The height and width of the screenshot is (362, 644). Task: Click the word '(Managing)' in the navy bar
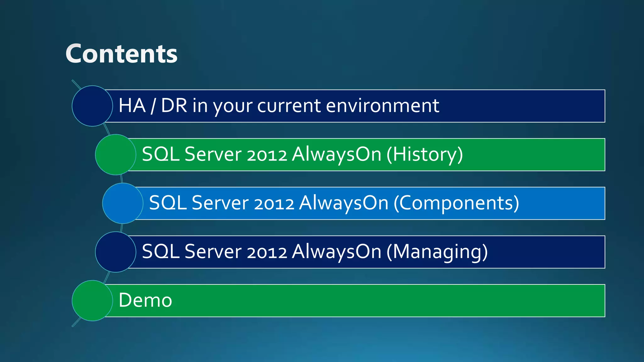437,252
